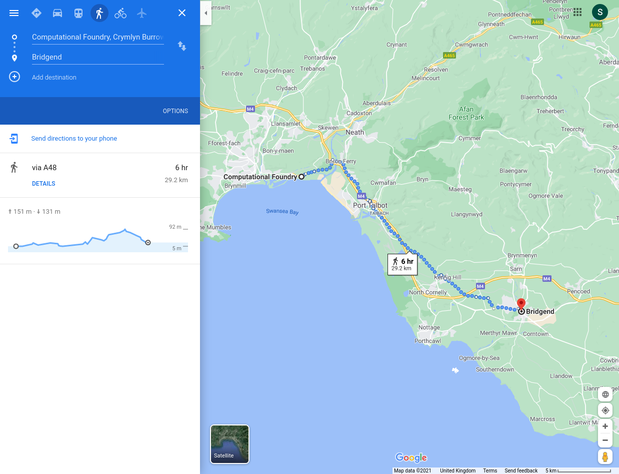Viewport: 619px width, 474px height.
Task: Click the Porthcawl map label
Action: click(428, 341)
